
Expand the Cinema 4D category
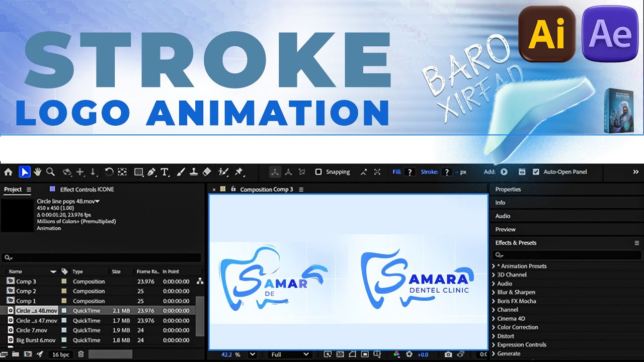(x=494, y=318)
